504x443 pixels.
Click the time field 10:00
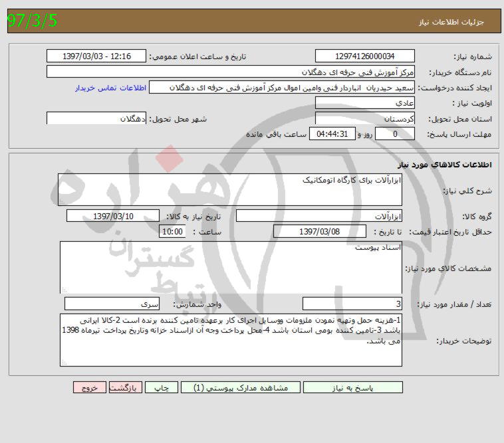pos(172,231)
